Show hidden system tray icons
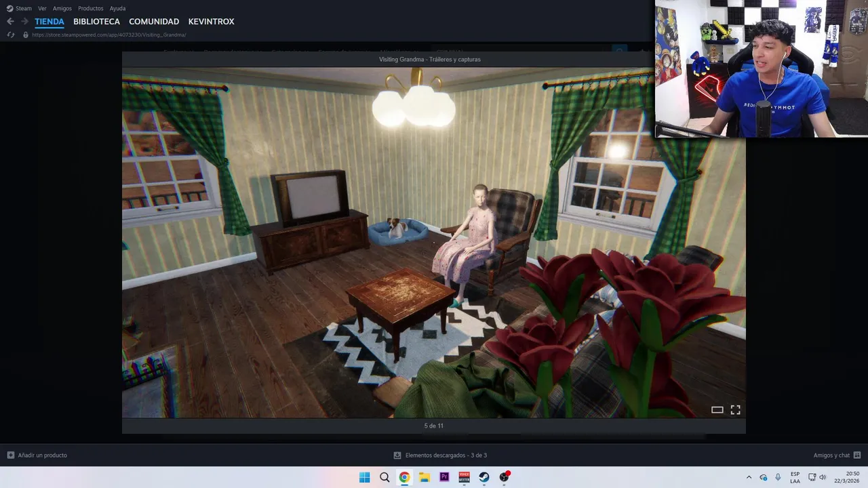This screenshot has width=868, height=488. pyautogui.click(x=749, y=477)
